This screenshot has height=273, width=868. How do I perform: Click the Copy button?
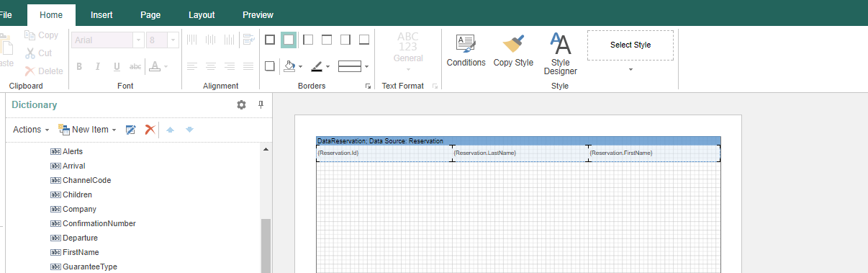point(42,35)
